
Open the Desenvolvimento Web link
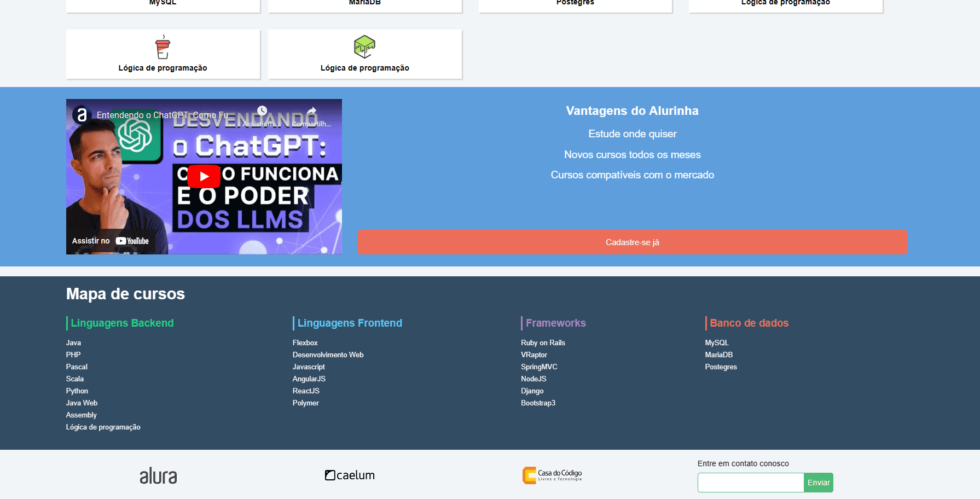[x=328, y=355]
